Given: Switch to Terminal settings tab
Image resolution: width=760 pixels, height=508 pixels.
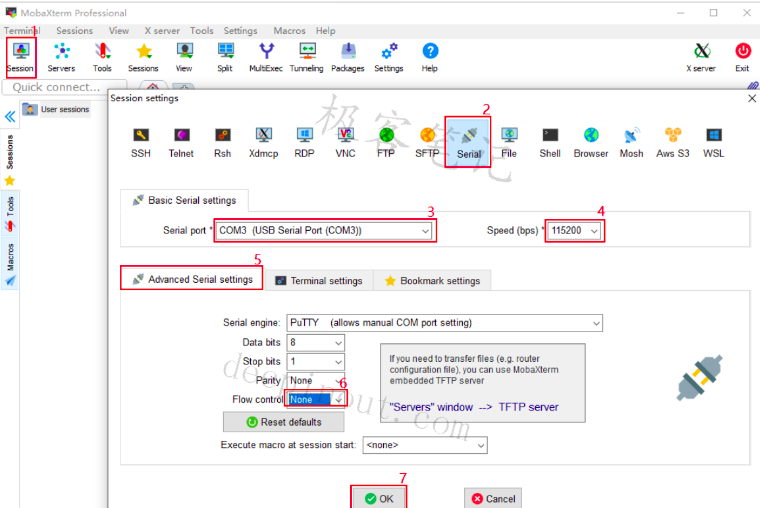Looking at the screenshot, I should point(319,281).
